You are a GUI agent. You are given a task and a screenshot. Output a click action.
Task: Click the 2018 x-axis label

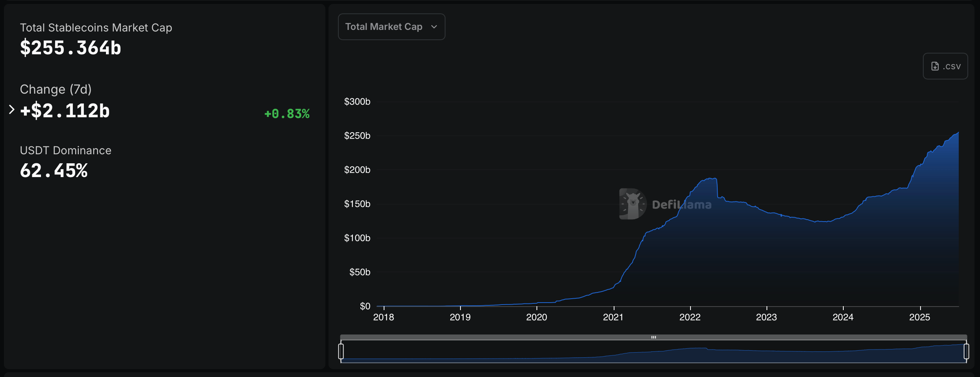(x=384, y=317)
